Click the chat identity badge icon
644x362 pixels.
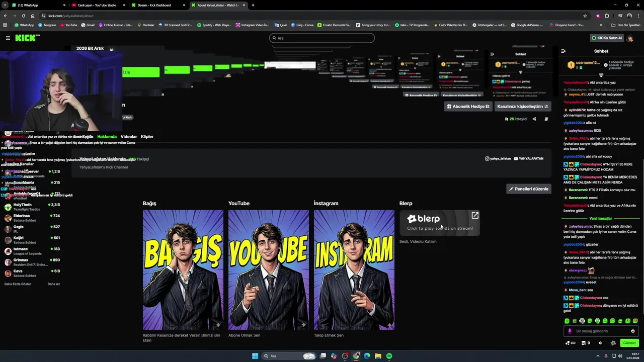[613, 343]
